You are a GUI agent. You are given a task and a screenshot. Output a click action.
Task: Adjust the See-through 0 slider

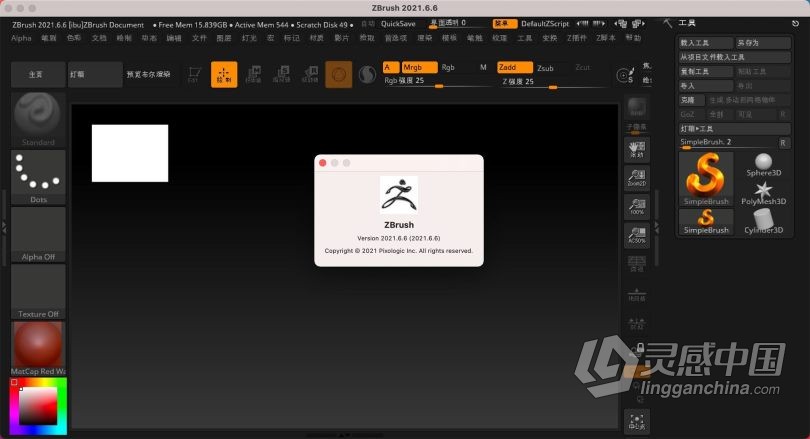point(458,23)
